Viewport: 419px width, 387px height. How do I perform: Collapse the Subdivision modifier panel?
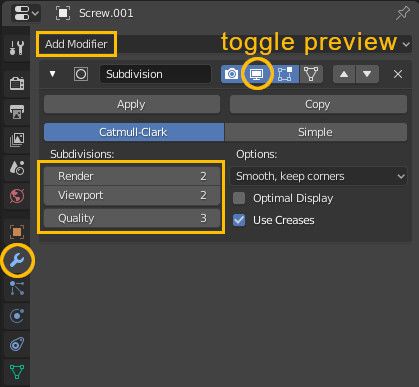pyautogui.click(x=52, y=74)
